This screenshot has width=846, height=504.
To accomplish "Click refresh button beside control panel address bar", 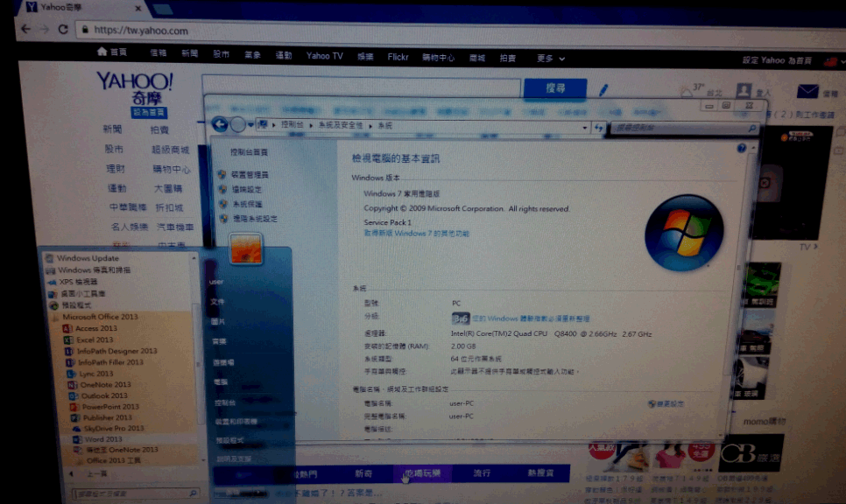I will [x=599, y=128].
